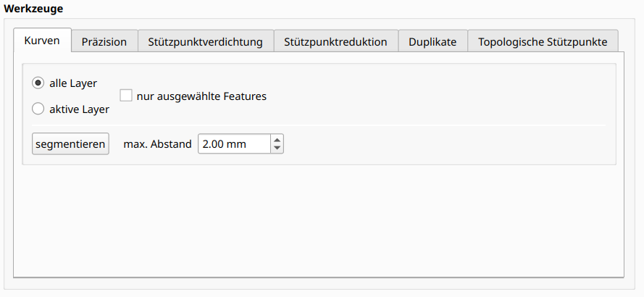Image resolution: width=644 pixels, height=297 pixels.
Task: Click the 'alle Layer' label text
Action: (73, 83)
